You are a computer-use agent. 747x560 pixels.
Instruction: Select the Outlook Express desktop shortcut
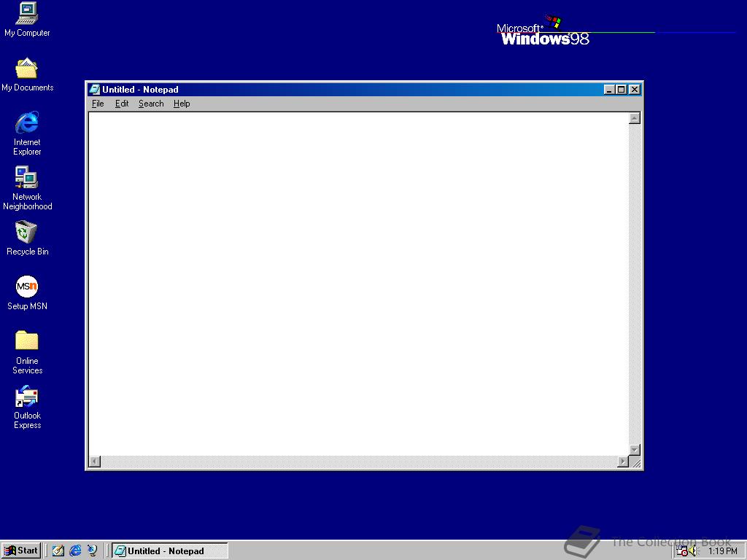[x=27, y=407]
